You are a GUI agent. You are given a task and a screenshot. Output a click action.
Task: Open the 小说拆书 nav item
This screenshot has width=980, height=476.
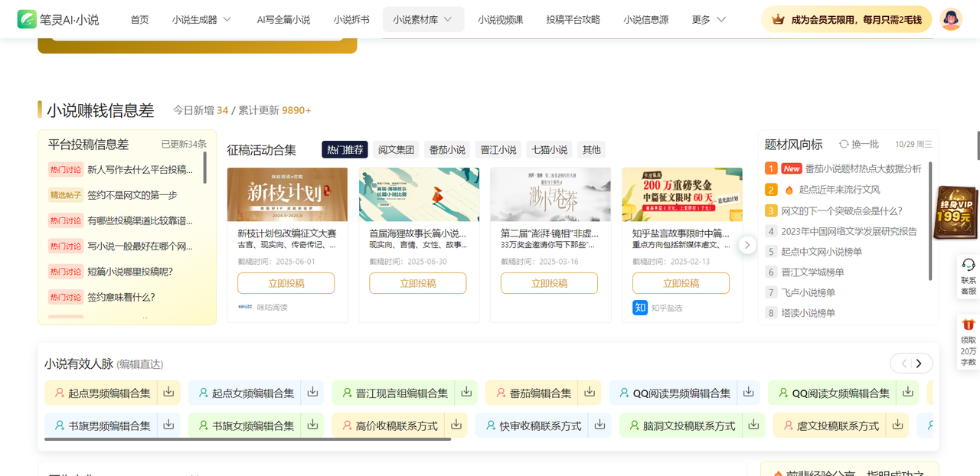coord(351,19)
